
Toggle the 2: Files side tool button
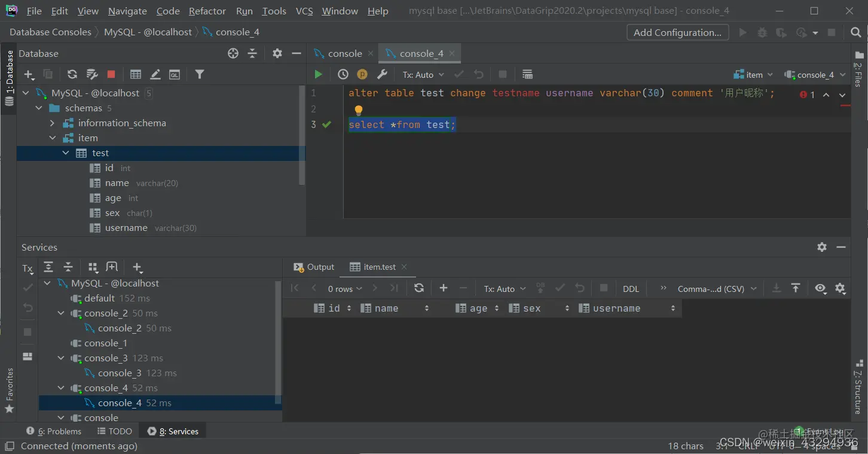(x=858, y=69)
